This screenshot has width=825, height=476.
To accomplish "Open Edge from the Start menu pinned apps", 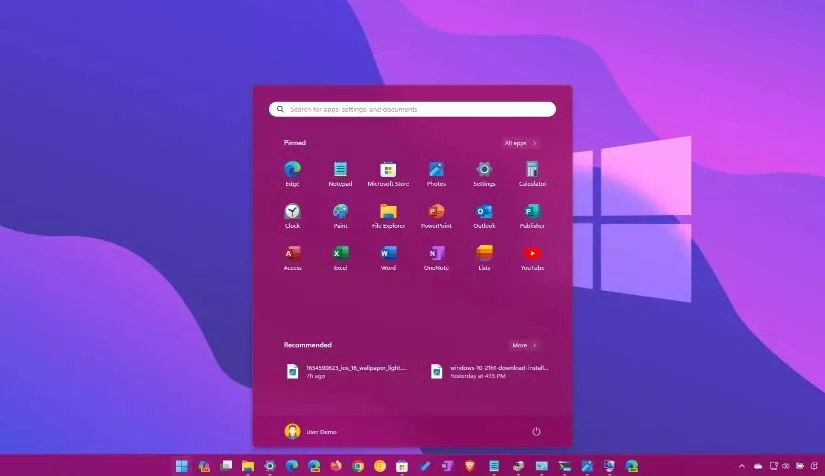I will [x=292, y=174].
